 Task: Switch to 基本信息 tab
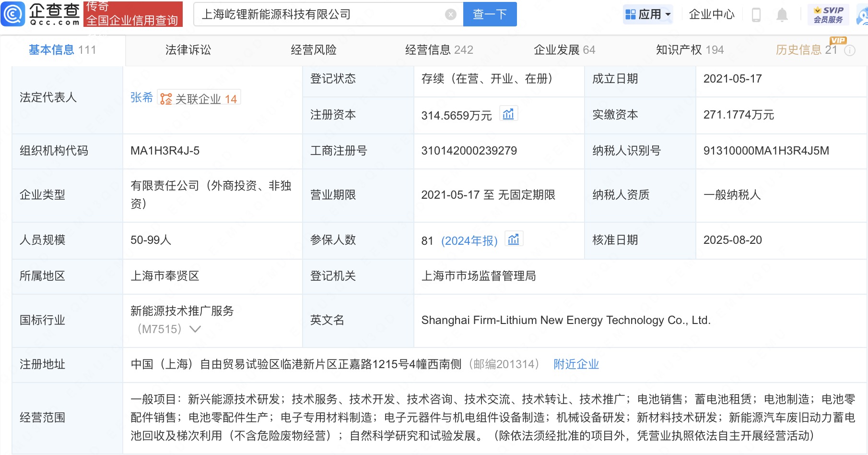62,50
